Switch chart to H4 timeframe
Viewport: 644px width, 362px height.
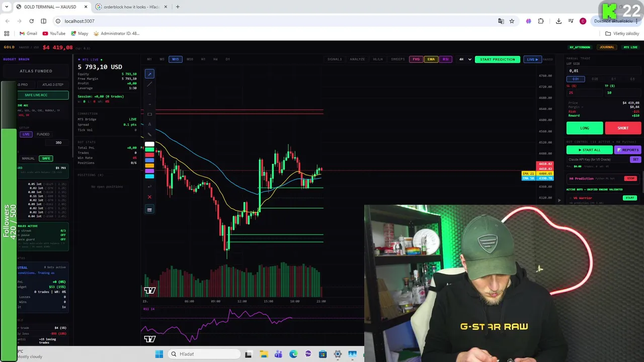[x=215, y=59]
